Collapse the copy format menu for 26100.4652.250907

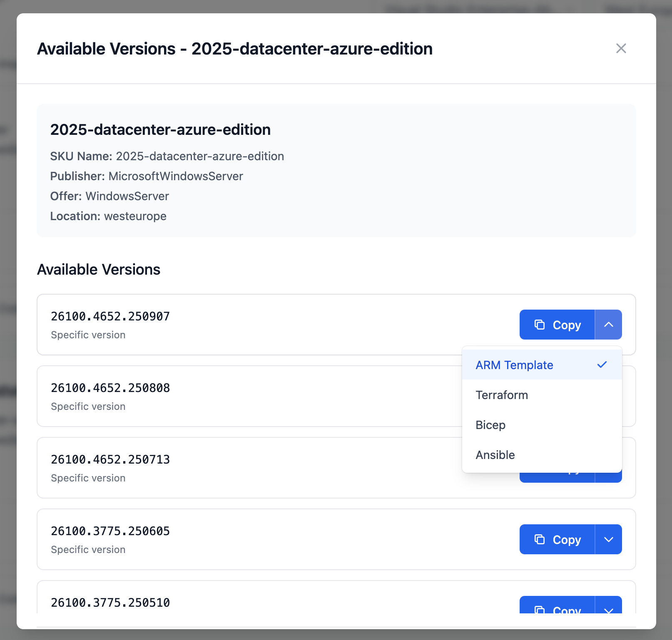point(609,325)
